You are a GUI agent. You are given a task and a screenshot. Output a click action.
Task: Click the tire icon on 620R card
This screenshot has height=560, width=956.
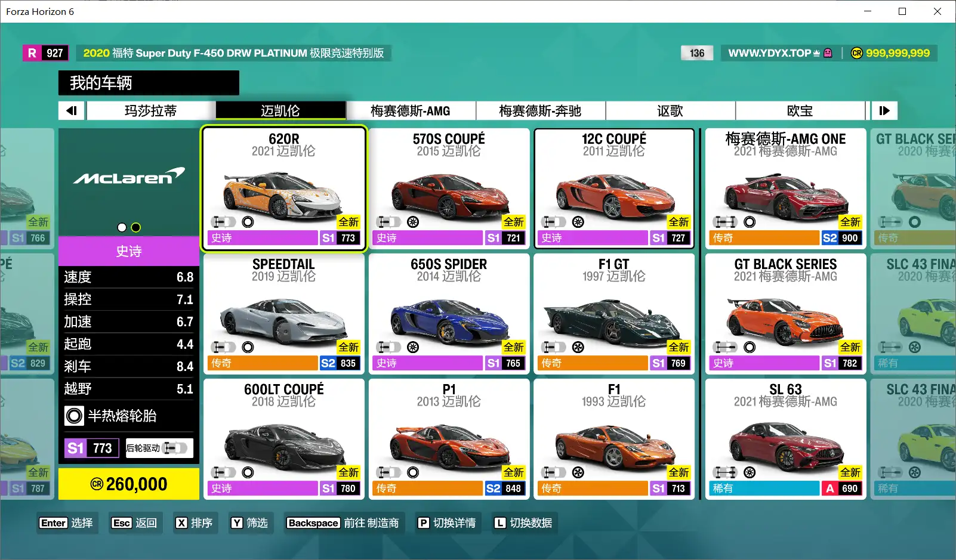[x=248, y=222]
